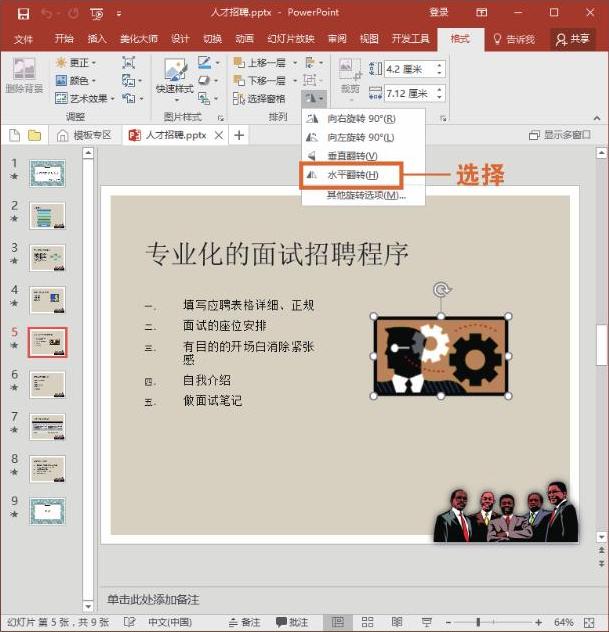Open the Corrections (更正) dropdown
The image size is (609, 632).
tap(76, 63)
